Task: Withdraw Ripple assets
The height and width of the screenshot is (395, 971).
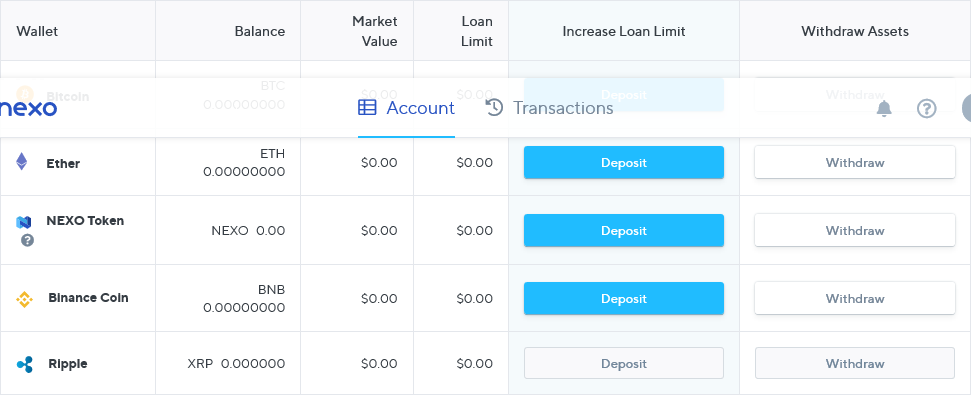Action: coord(855,363)
